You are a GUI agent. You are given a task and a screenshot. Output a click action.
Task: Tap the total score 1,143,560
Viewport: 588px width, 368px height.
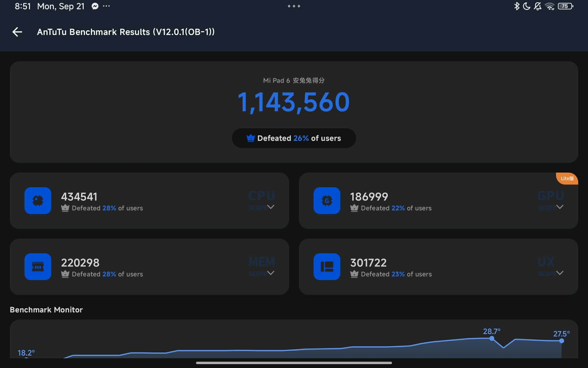pos(294,102)
